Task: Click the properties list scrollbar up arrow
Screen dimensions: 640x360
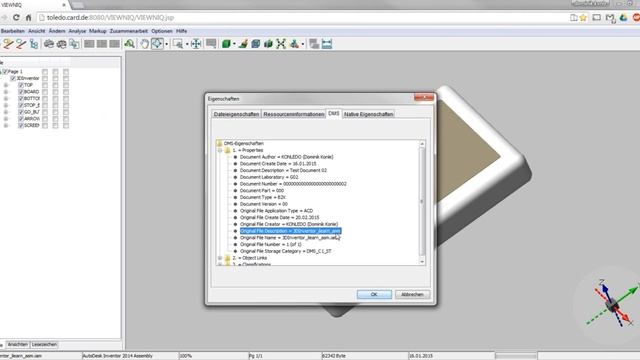Action: [422, 144]
